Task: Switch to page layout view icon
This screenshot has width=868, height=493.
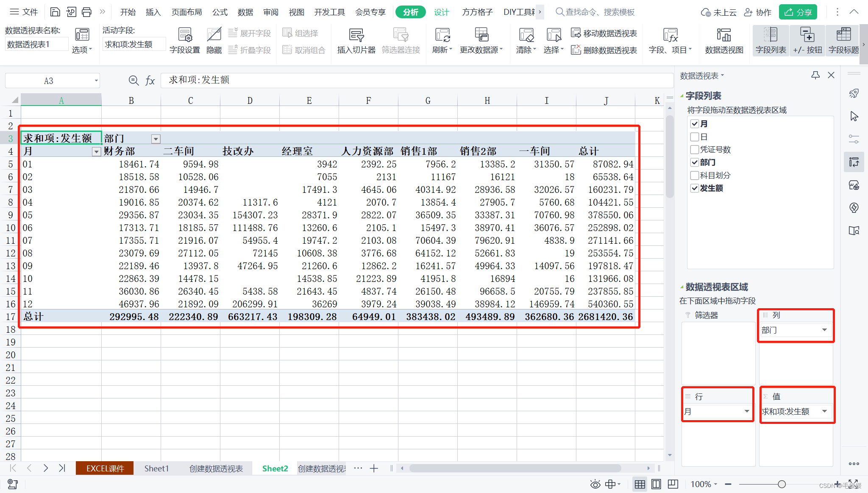Action: coord(656,484)
